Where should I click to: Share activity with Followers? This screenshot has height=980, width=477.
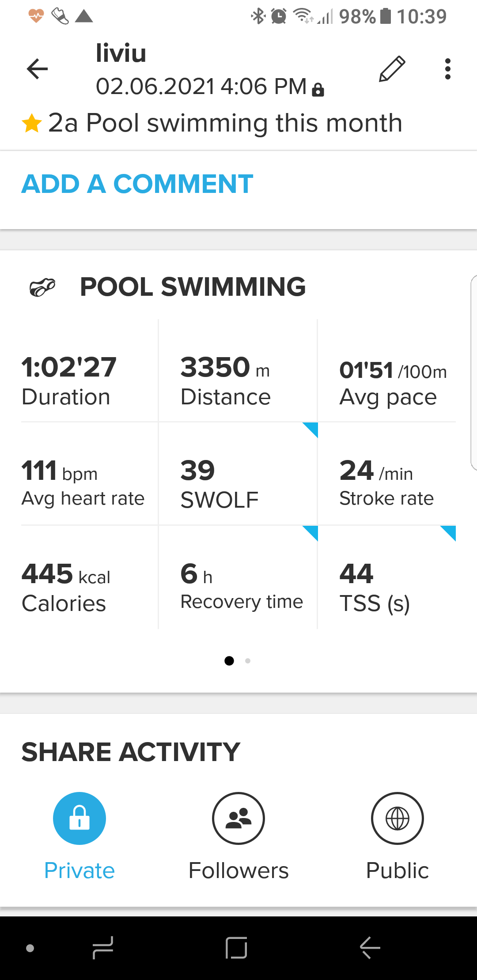coord(238,818)
